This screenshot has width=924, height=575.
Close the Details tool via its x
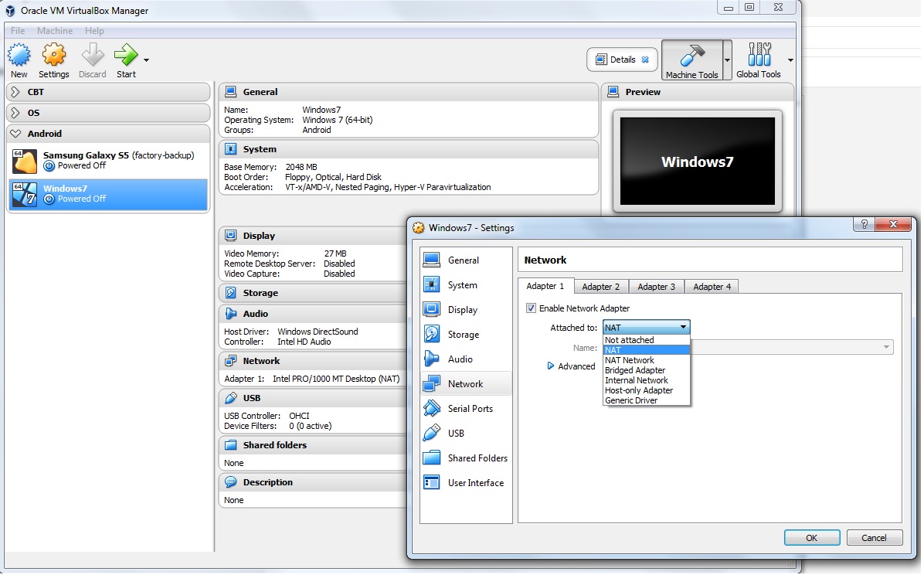click(645, 60)
